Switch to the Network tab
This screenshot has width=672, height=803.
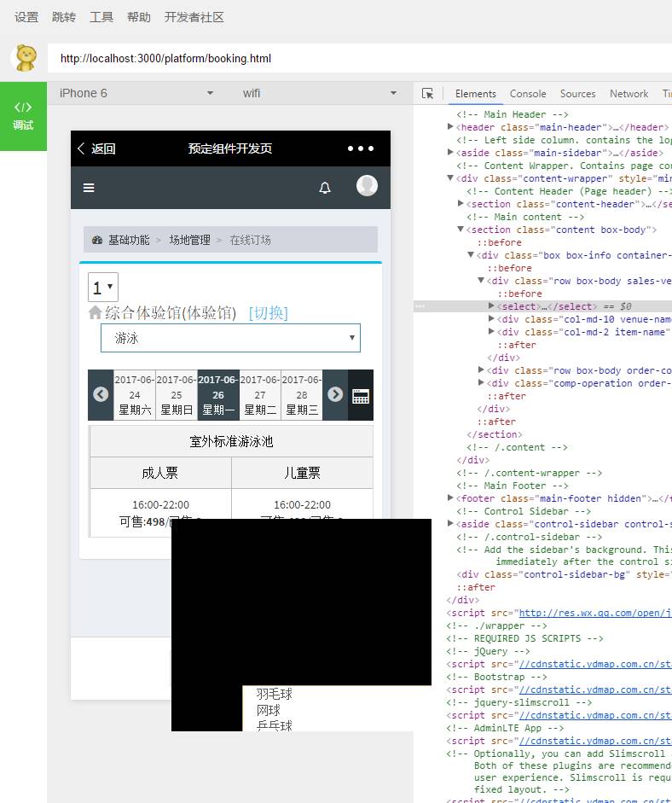pyautogui.click(x=629, y=94)
